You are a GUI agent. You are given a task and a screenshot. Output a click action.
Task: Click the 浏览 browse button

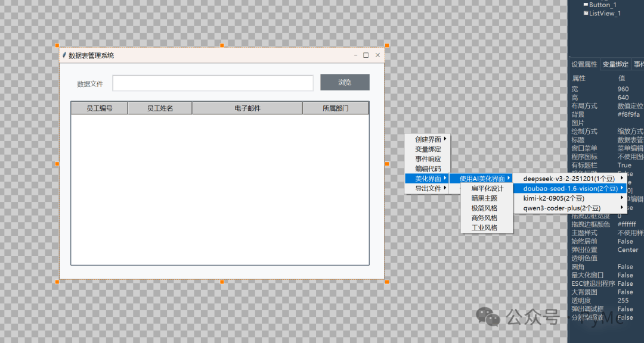(x=345, y=82)
